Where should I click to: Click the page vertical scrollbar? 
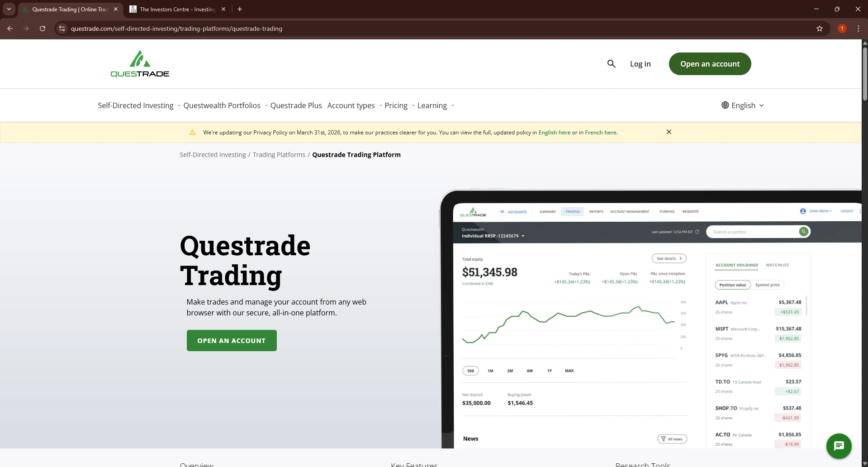point(864,74)
